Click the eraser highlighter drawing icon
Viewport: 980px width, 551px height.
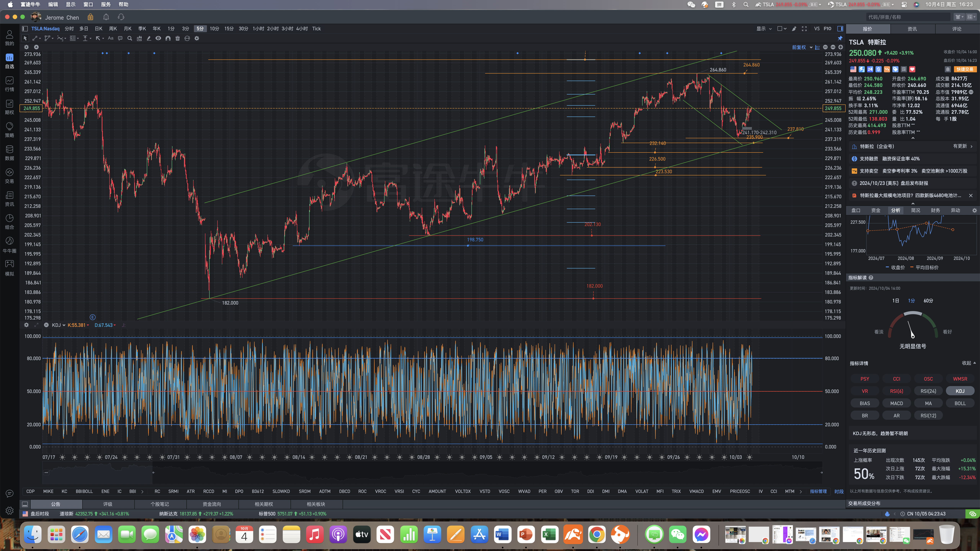coord(149,38)
